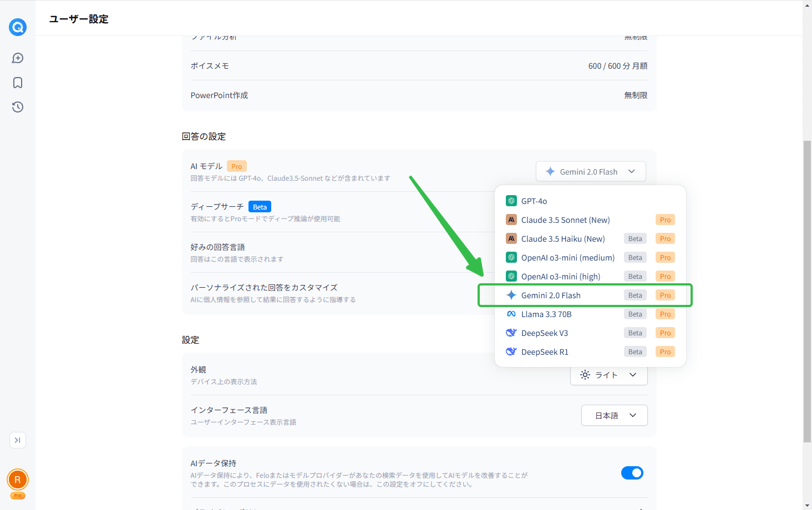Click Claude 3.5 Sonnet model icon
The width and height of the screenshot is (812, 510).
511,220
